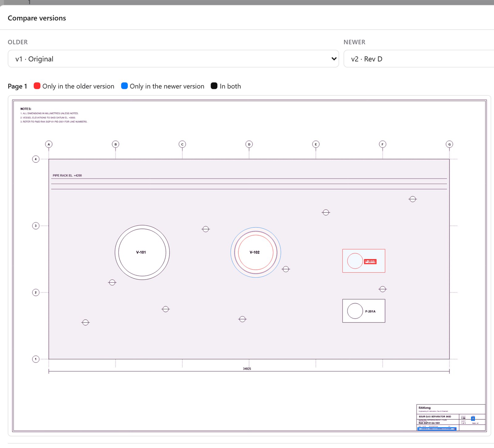
Task: Click row grid bubble 3
Action: tap(36, 226)
